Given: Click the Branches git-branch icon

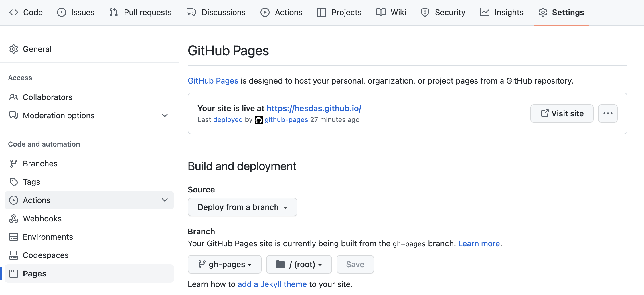Looking at the screenshot, I should point(14,164).
